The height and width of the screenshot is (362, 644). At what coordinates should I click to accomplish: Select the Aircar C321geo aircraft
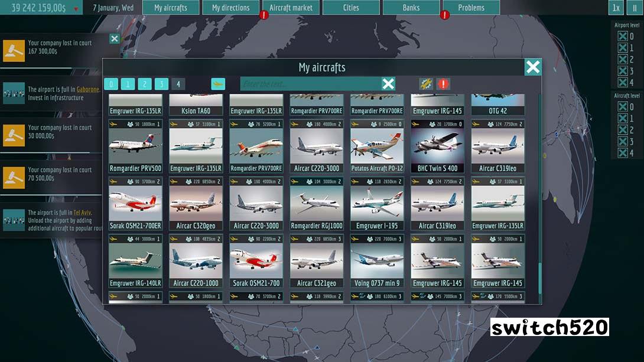(x=316, y=261)
